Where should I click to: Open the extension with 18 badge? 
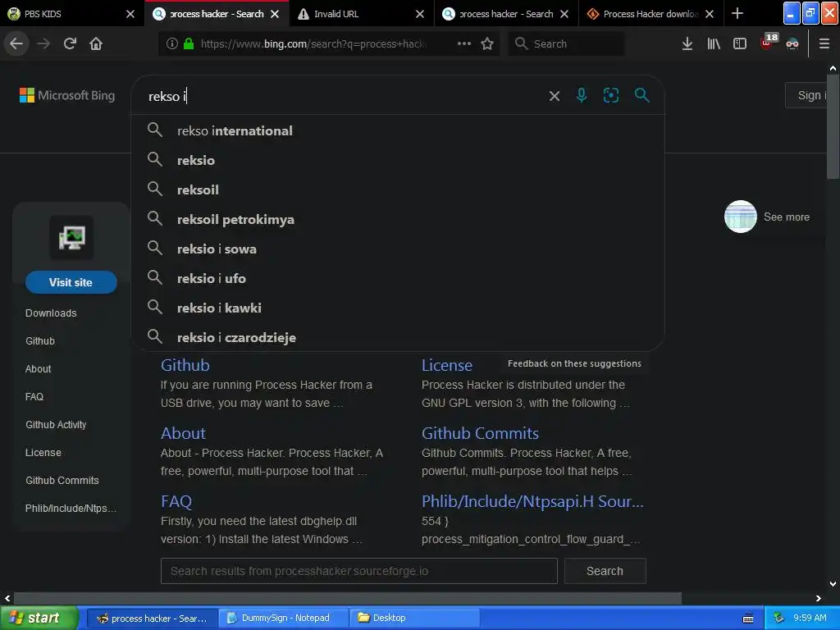coord(769,41)
